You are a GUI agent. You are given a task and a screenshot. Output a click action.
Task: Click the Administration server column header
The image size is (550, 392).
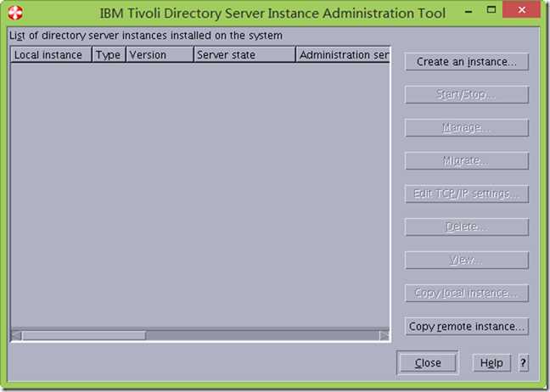point(343,54)
